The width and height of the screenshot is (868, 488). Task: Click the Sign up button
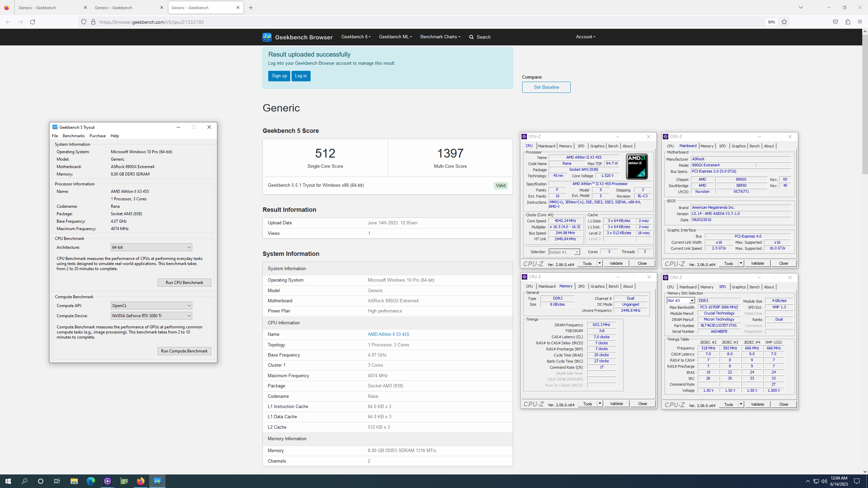tap(279, 76)
